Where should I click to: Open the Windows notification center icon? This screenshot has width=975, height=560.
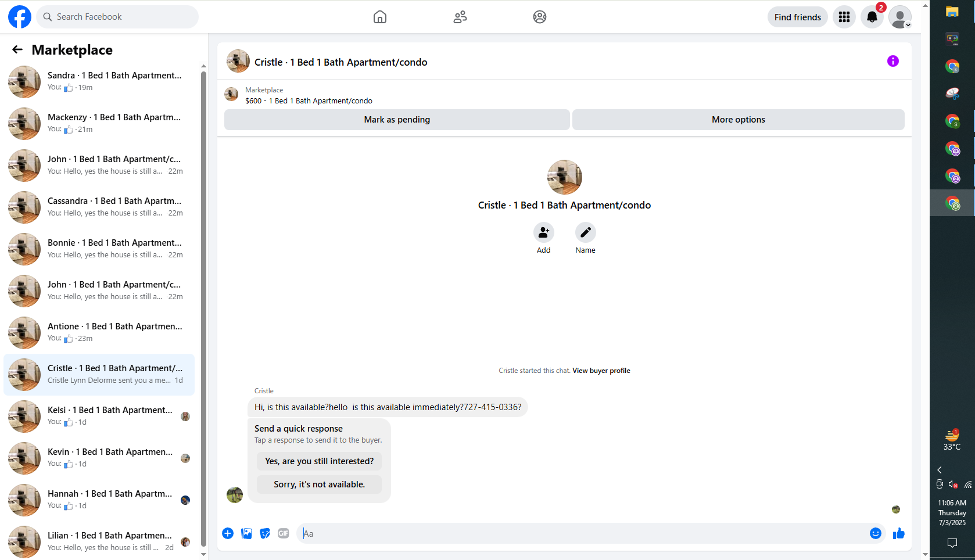(952, 543)
